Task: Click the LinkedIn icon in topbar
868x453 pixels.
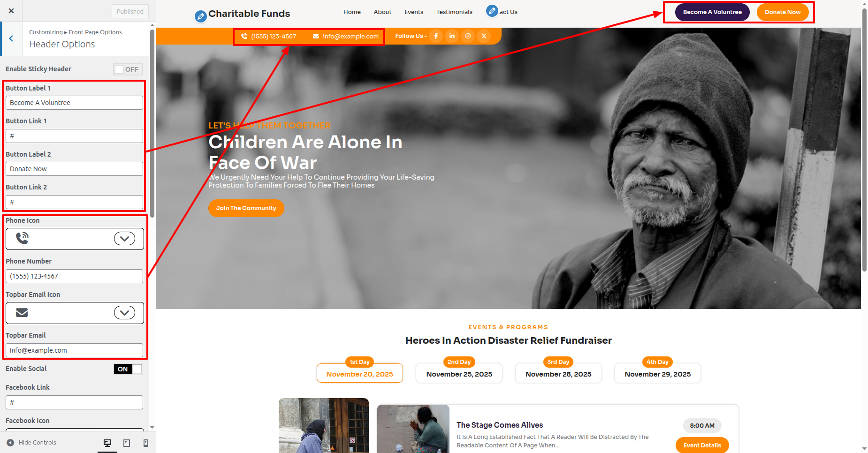Action: 452,36
